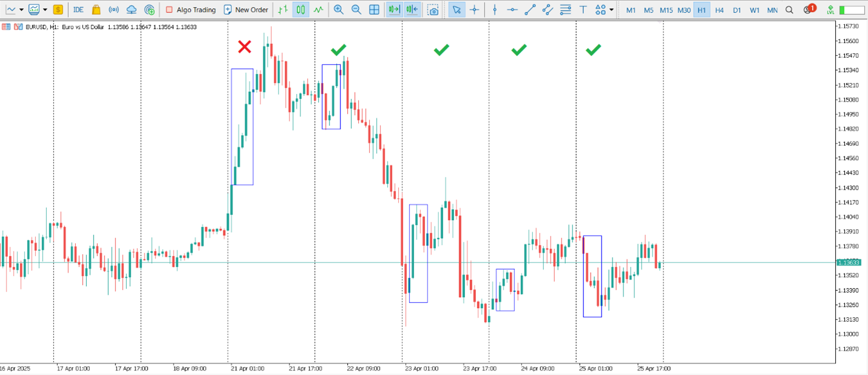868x375 pixels.
Task: Select the crosshair cursor tool
Action: point(474,10)
